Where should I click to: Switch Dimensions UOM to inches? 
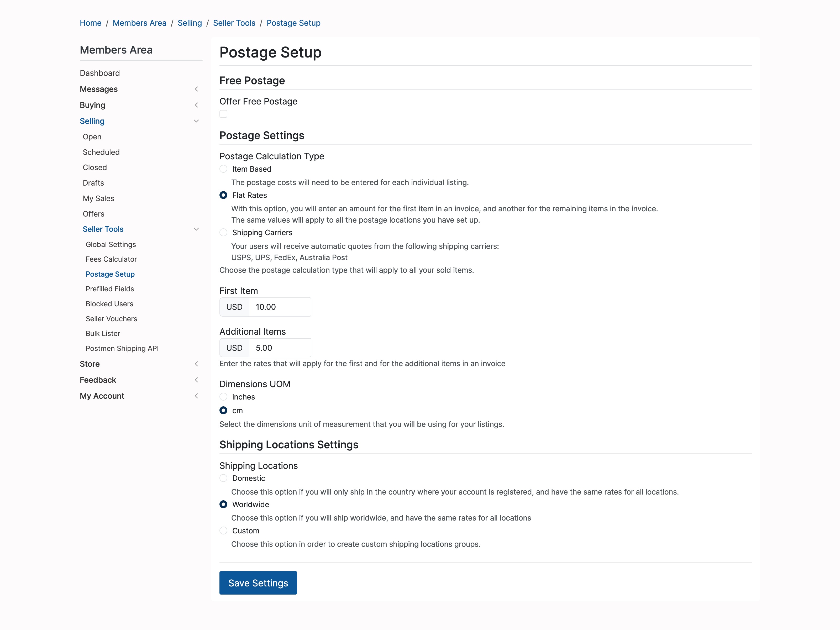223,396
